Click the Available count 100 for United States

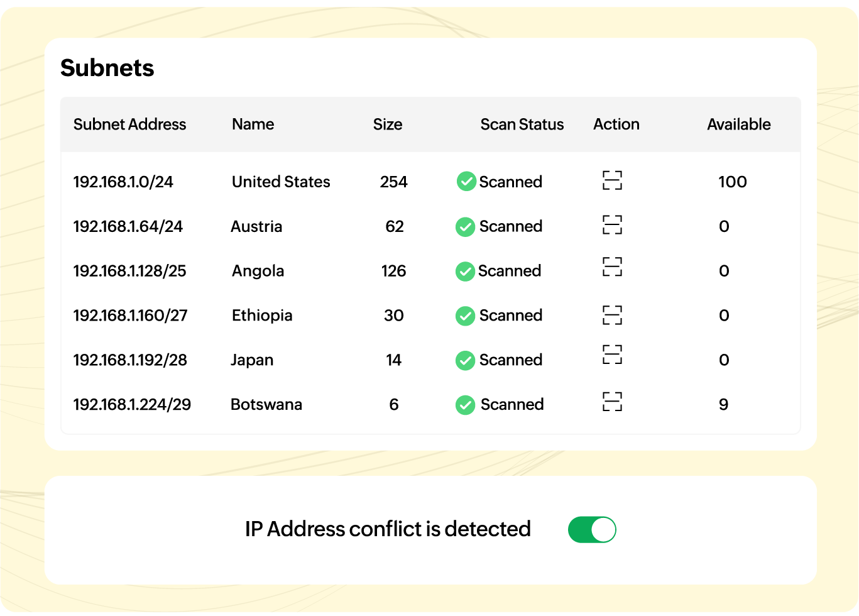tap(733, 182)
